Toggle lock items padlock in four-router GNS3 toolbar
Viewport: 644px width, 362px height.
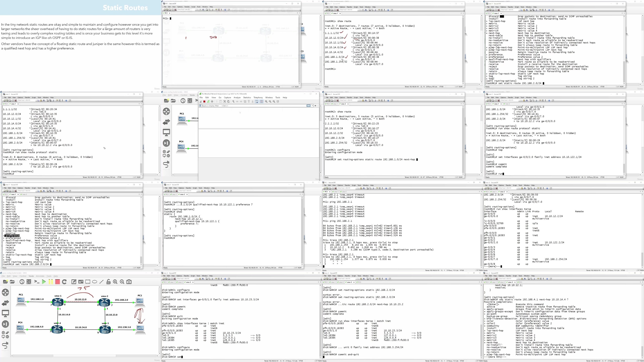(x=108, y=282)
